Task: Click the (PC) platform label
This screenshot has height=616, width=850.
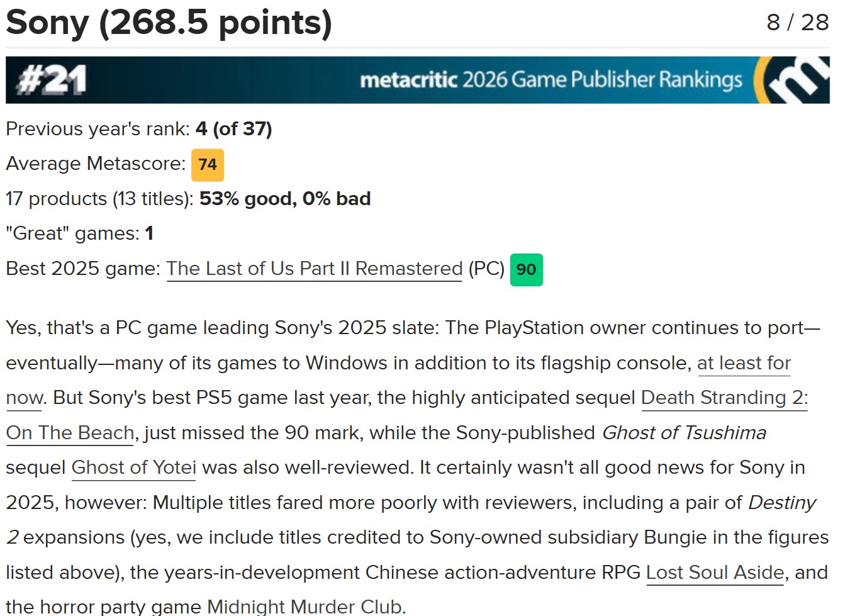Action: [x=486, y=269]
